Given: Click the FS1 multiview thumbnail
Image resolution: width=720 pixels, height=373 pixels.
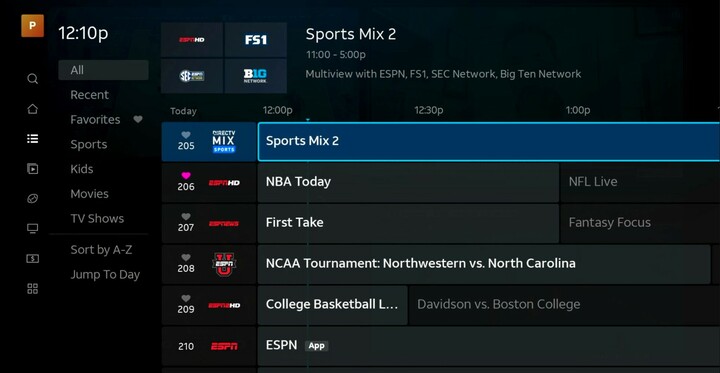Looking at the screenshot, I should pyautogui.click(x=256, y=40).
